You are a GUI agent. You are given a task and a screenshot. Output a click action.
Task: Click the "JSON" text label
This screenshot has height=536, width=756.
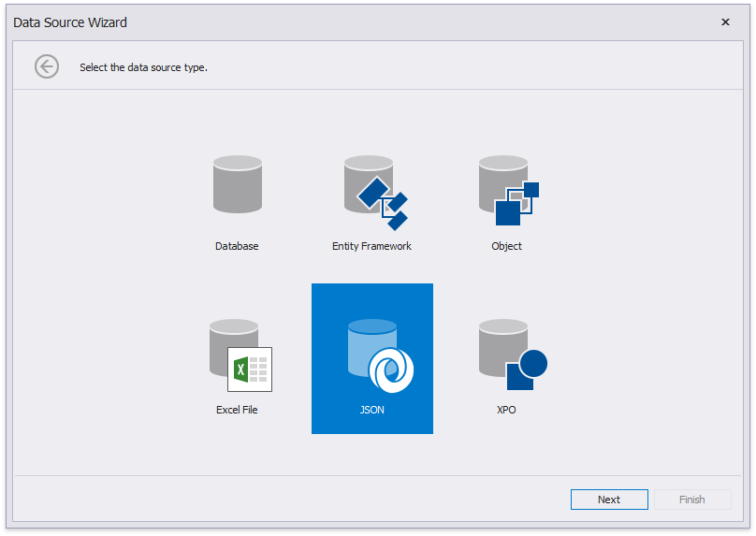click(x=371, y=410)
